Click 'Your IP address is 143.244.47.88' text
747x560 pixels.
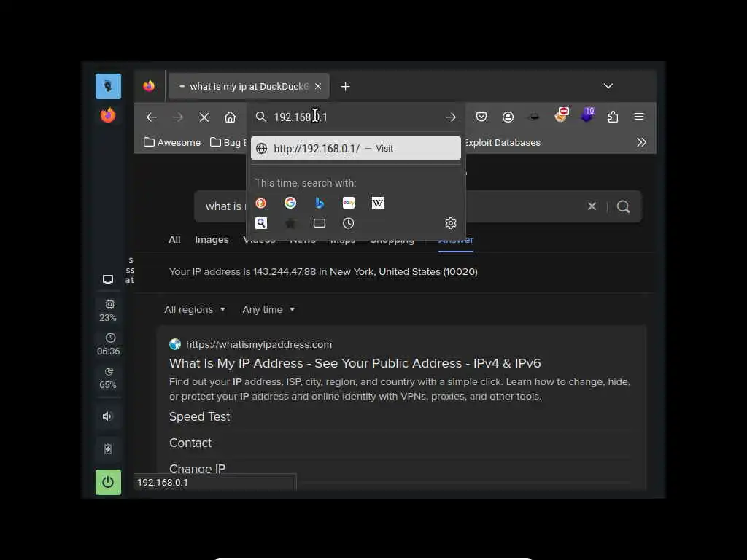pyautogui.click(x=242, y=272)
